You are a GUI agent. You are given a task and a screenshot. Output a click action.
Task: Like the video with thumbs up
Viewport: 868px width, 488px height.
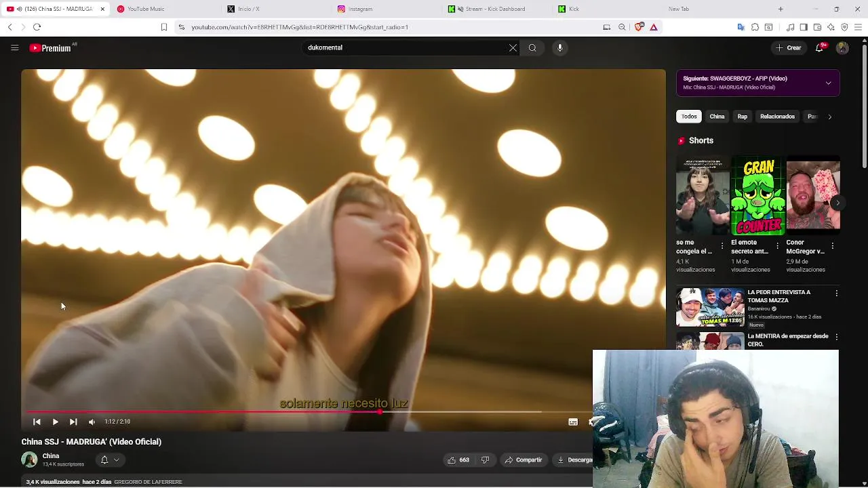[458, 460]
